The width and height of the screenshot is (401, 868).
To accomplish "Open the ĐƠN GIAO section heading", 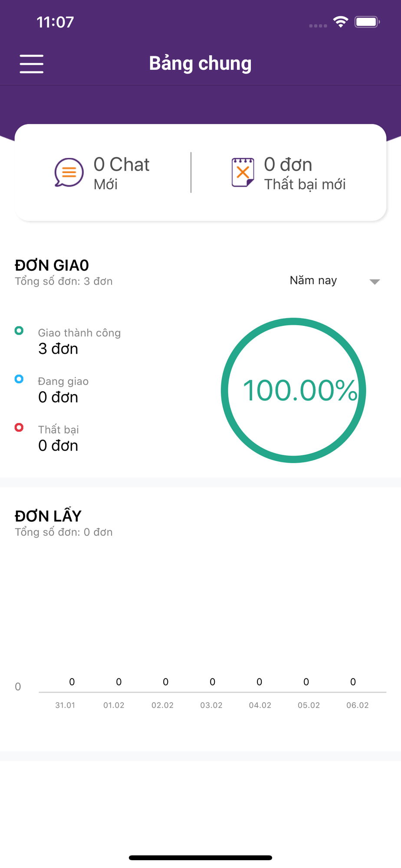I will pyautogui.click(x=52, y=265).
